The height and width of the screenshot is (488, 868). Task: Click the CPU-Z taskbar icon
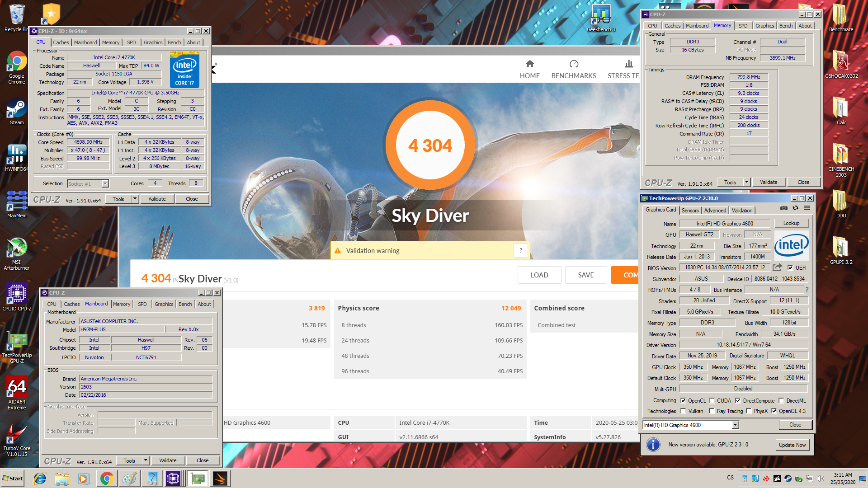pos(173,479)
